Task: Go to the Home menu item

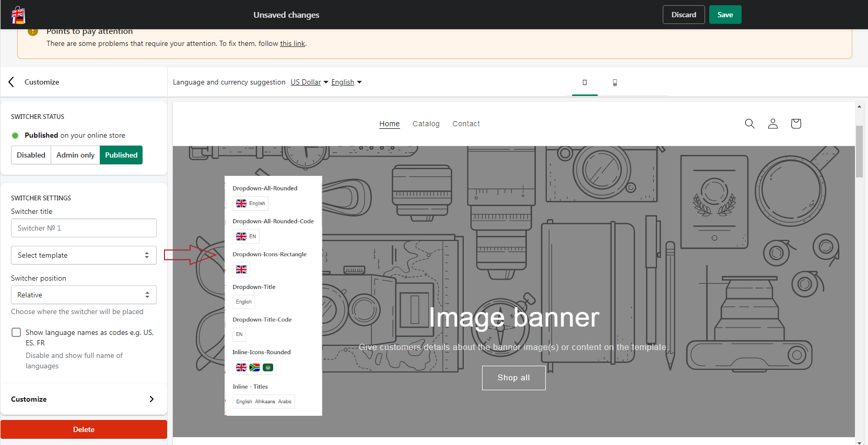Action: tap(390, 124)
